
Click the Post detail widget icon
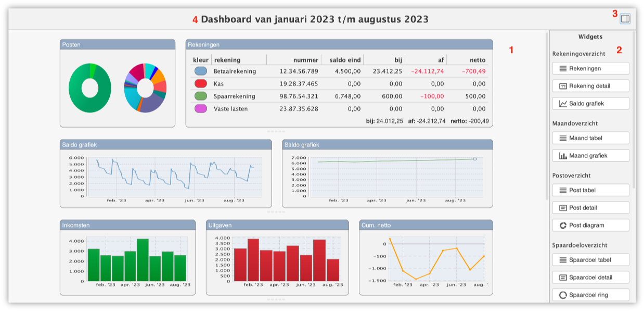(562, 208)
